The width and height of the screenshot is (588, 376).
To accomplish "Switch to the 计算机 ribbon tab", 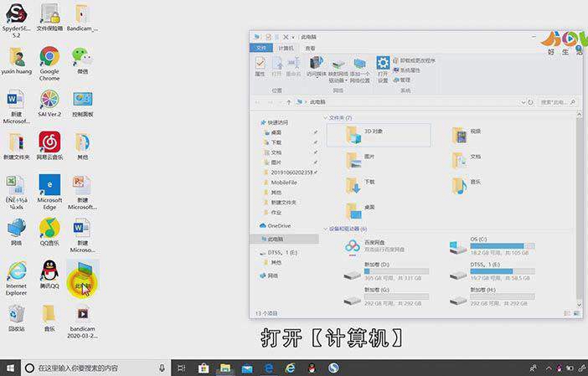I will [x=286, y=48].
